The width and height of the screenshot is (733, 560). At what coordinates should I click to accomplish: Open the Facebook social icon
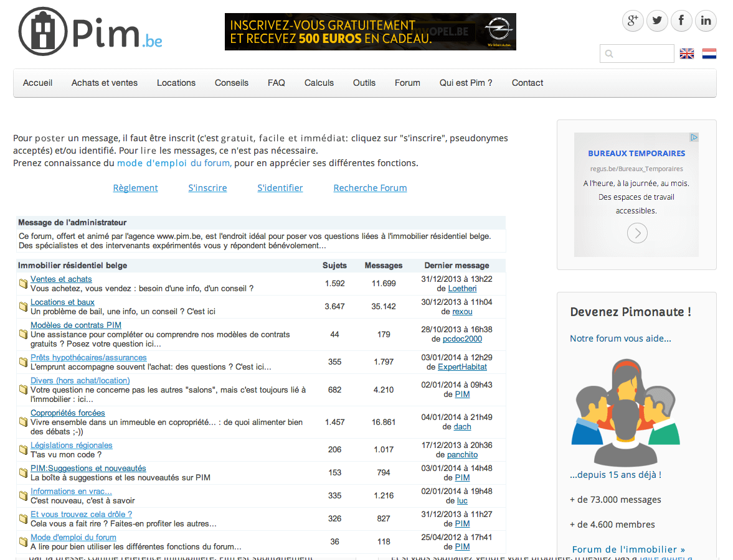pos(681,21)
